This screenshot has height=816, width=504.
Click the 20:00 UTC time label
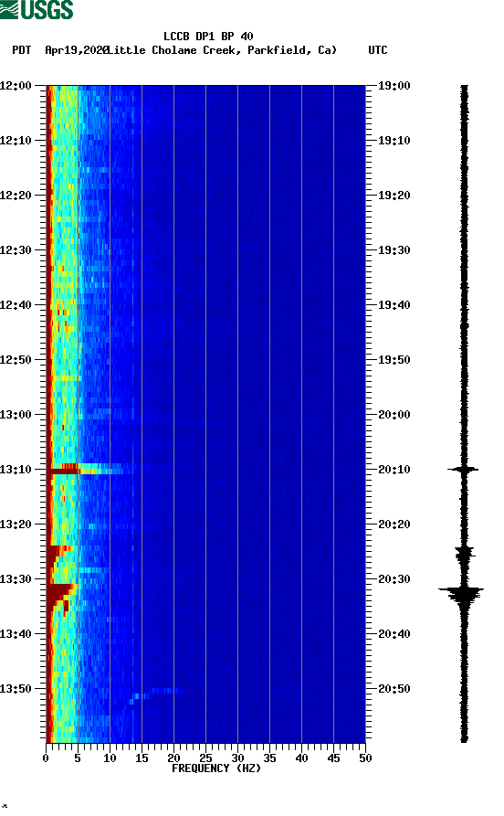coord(394,415)
